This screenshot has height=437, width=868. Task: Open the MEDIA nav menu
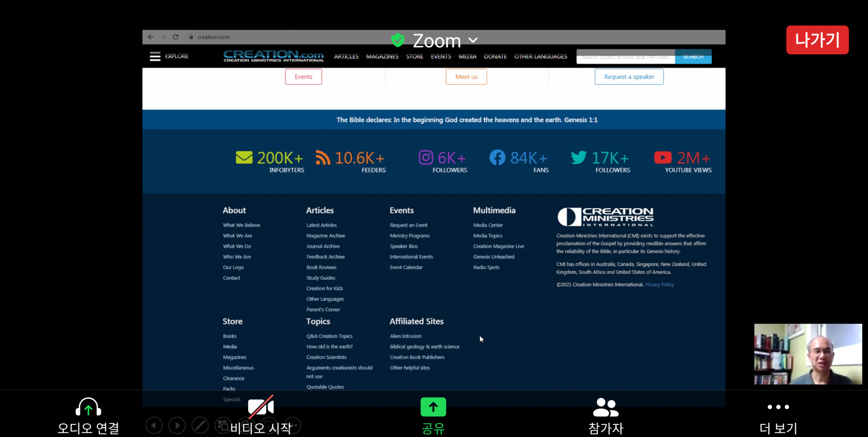pyautogui.click(x=467, y=56)
